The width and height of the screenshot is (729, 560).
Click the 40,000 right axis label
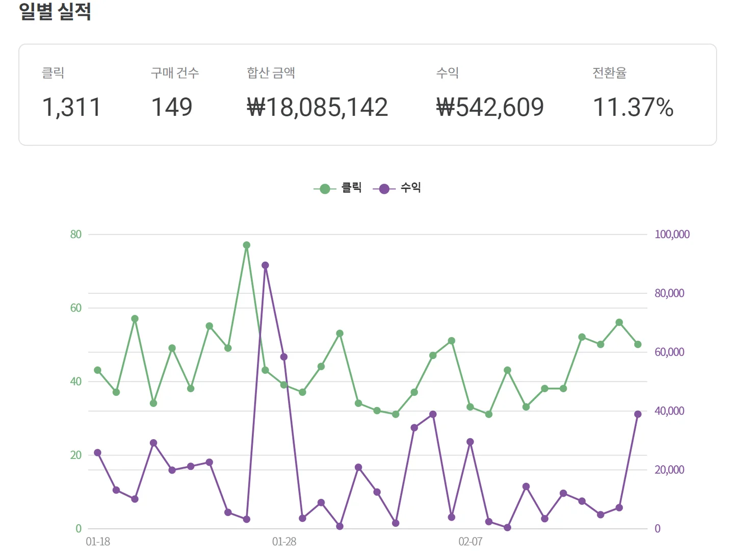[x=669, y=411]
